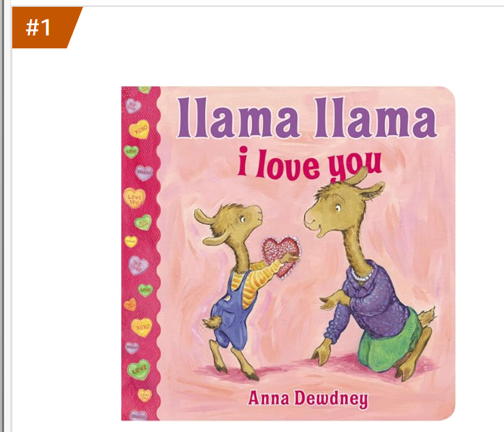Click the gray vertical border at window edge
The image size is (504, 432).
[2, 216]
